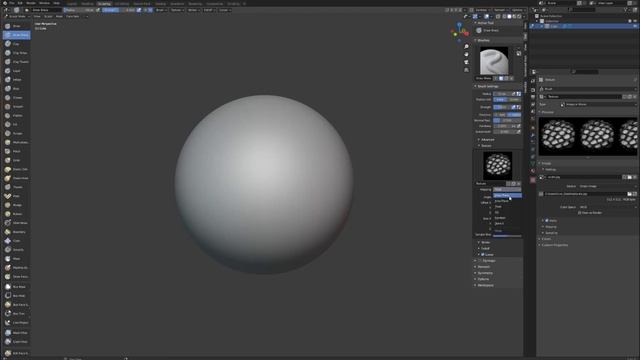Image resolution: width=640 pixels, height=360 pixels.
Task: Open the File menu
Action: [11, 3]
